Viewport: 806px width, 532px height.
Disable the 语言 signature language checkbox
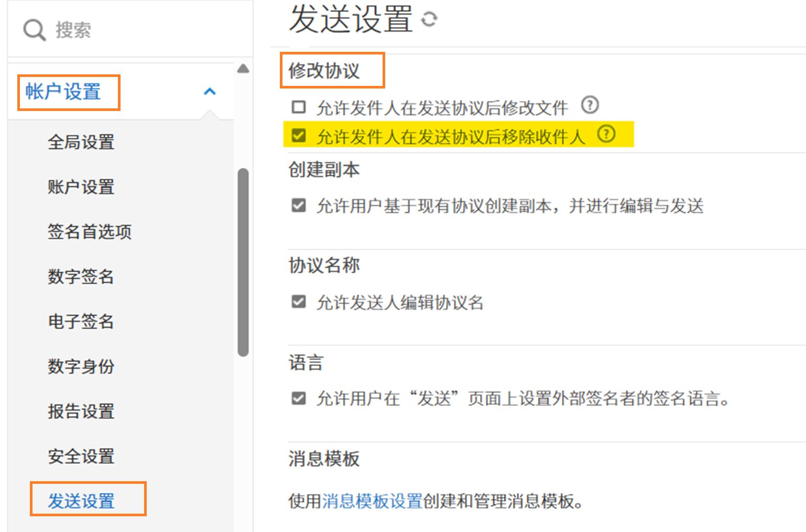pyautogui.click(x=298, y=398)
